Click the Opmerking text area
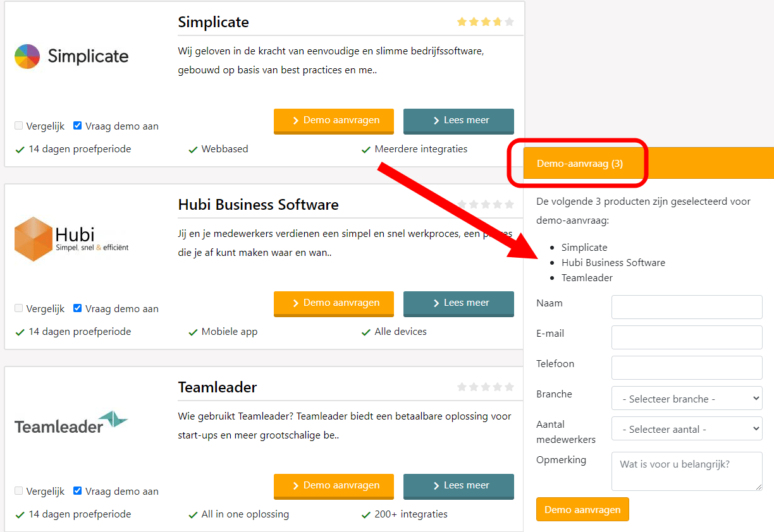The image size is (774, 532). [687, 471]
